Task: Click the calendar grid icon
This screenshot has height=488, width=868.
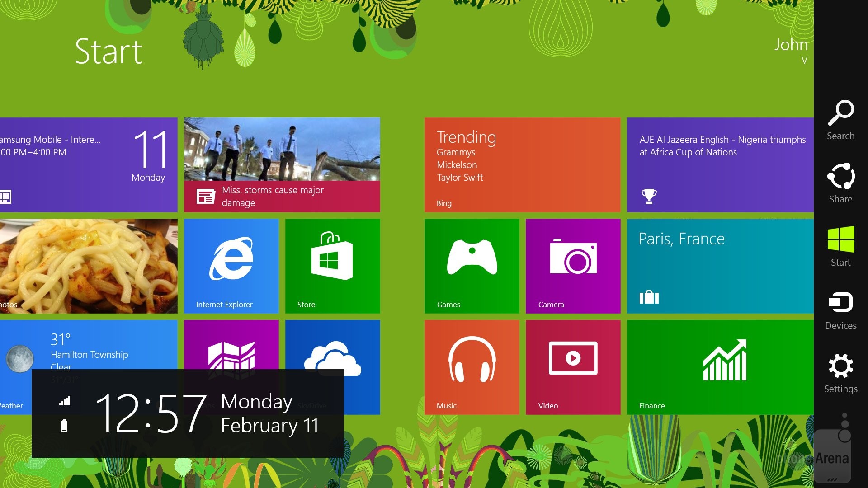Action: coord(5,197)
